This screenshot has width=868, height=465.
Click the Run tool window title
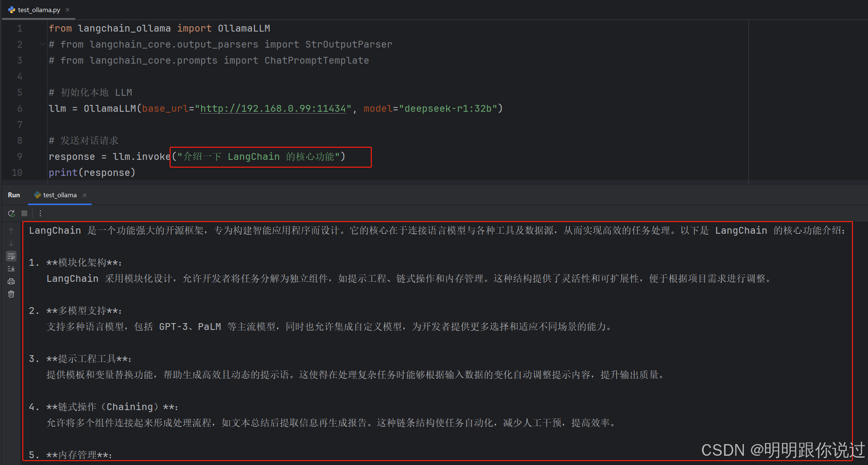(x=14, y=195)
